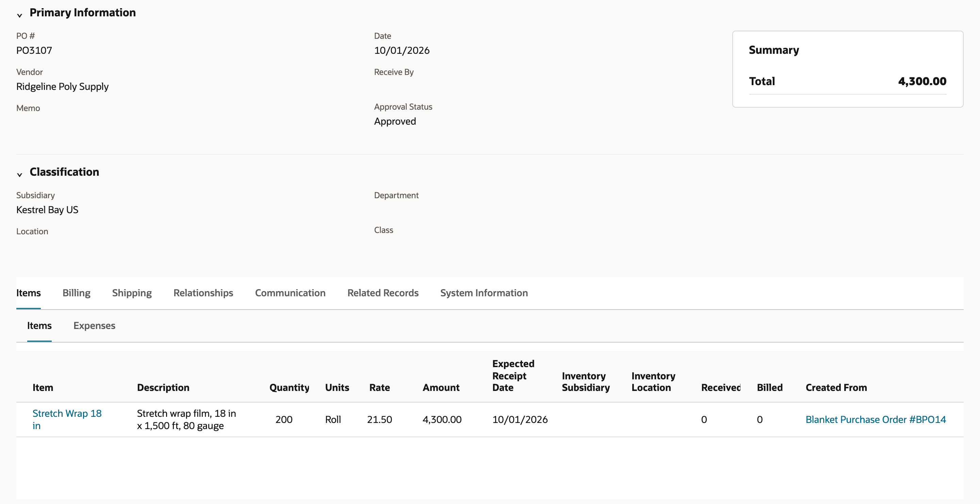This screenshot has height=504, width=980.
Task: Select the Items main tab
Action: [x=29, y=293]
